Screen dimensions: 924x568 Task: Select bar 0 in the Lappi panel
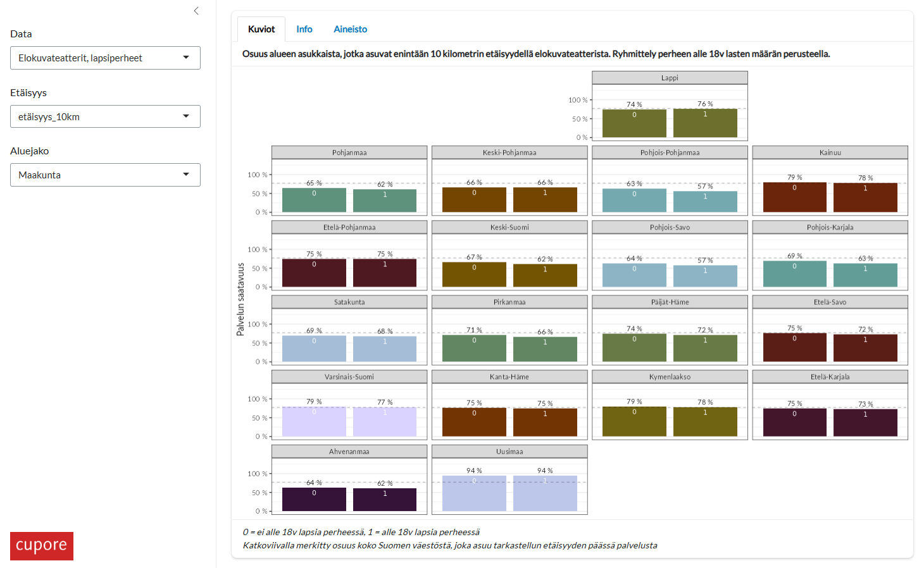pyautogui.click(x=635, y=121)
